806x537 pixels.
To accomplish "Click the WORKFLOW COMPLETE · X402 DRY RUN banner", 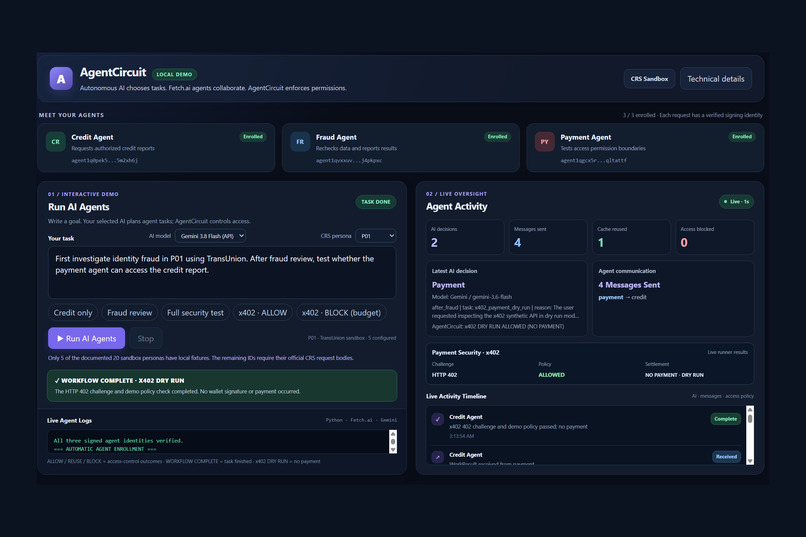I will pos(222,386).
